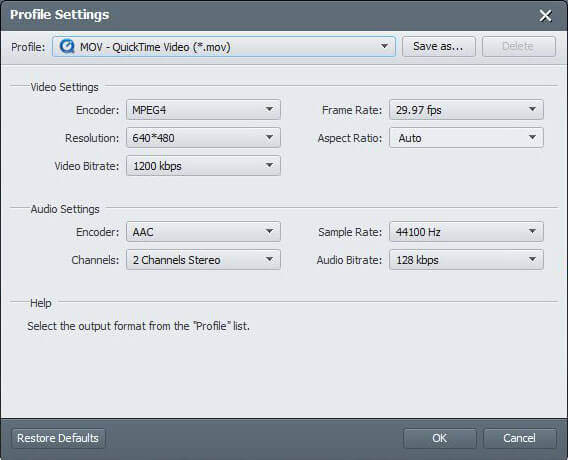Open the Resolution 640*480 dropdown

click(203, 138)
